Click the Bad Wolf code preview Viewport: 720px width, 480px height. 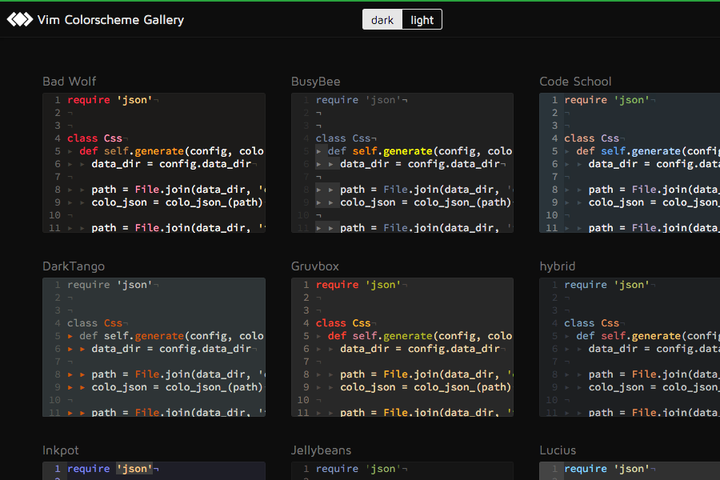click(153, 163)
